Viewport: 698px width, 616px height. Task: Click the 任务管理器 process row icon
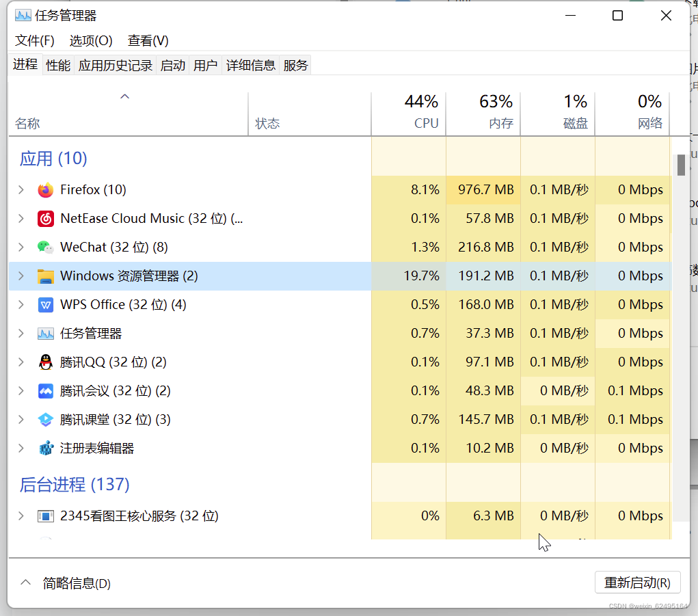click(45, 334)
